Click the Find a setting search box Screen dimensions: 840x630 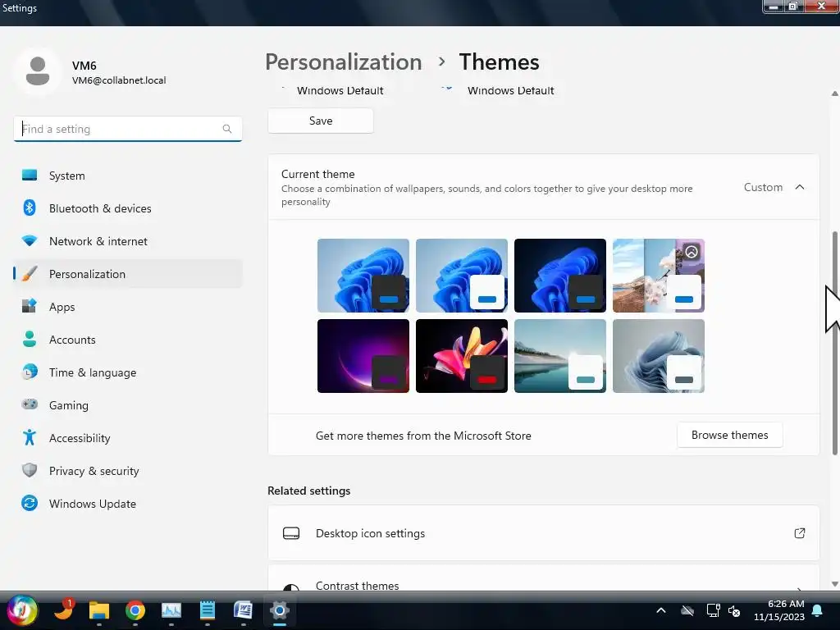[x=127, y=129]
